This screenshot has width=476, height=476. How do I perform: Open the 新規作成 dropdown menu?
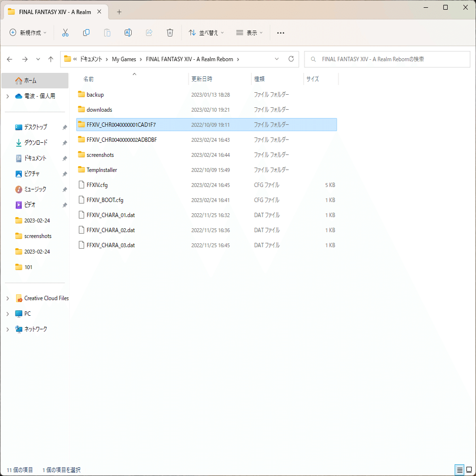28,33
